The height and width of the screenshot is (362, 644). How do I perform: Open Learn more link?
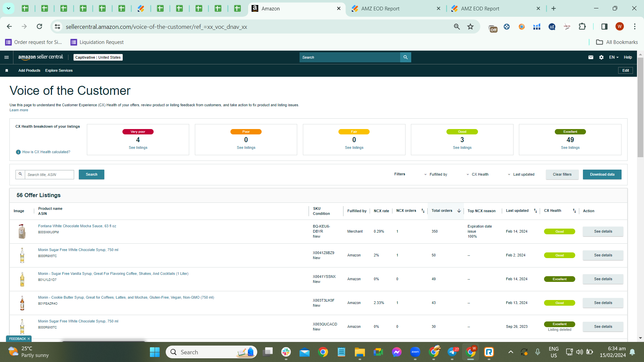[19, 110]
